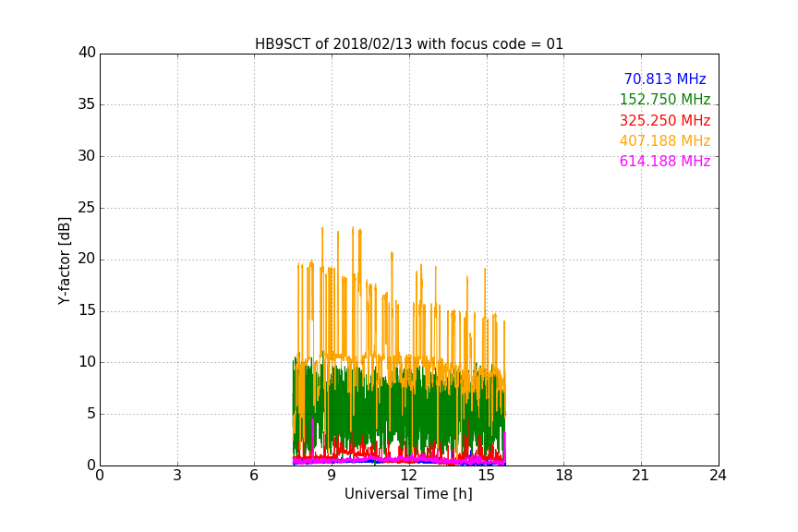The width and height of the screenshot is (798, 532).
Task: Click the y-axis tick label 35
Action: [x=87, y=104]
